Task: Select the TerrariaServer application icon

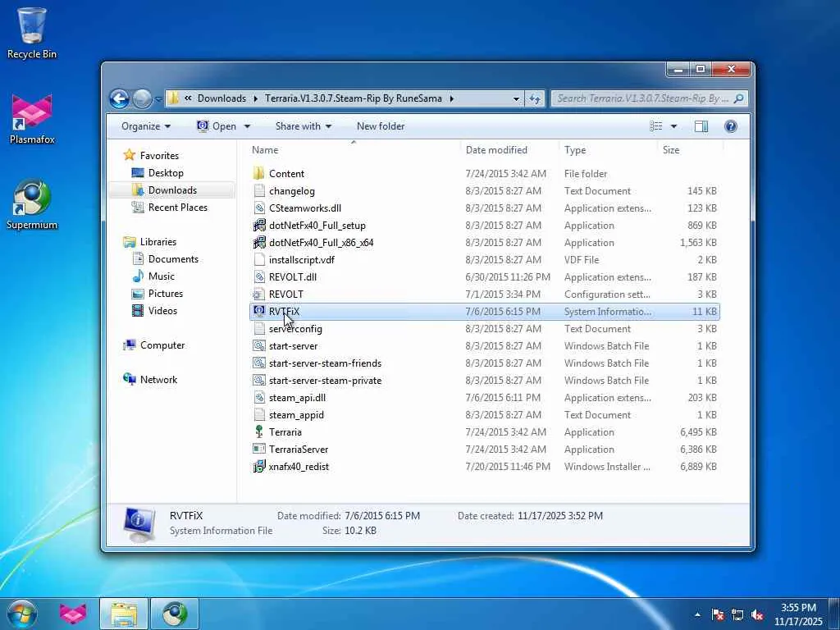Action: pos(258,449)
